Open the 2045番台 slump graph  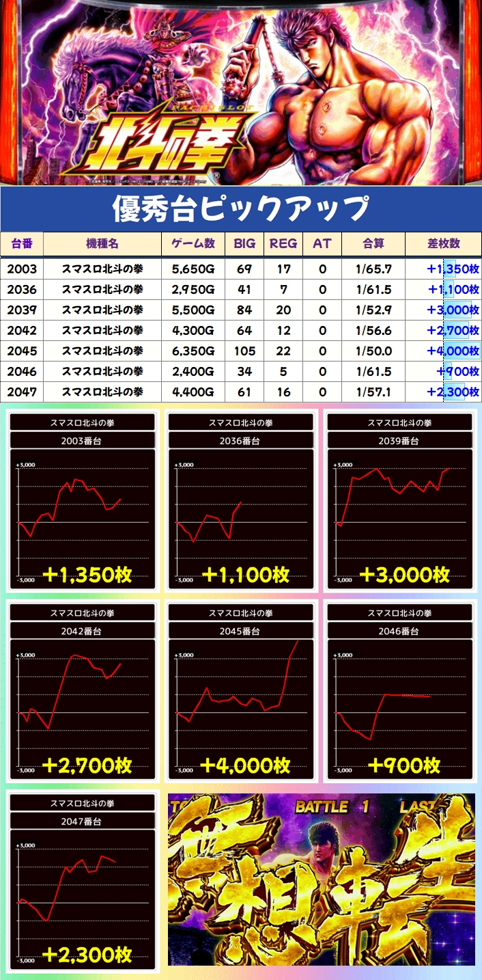[240, 709]
